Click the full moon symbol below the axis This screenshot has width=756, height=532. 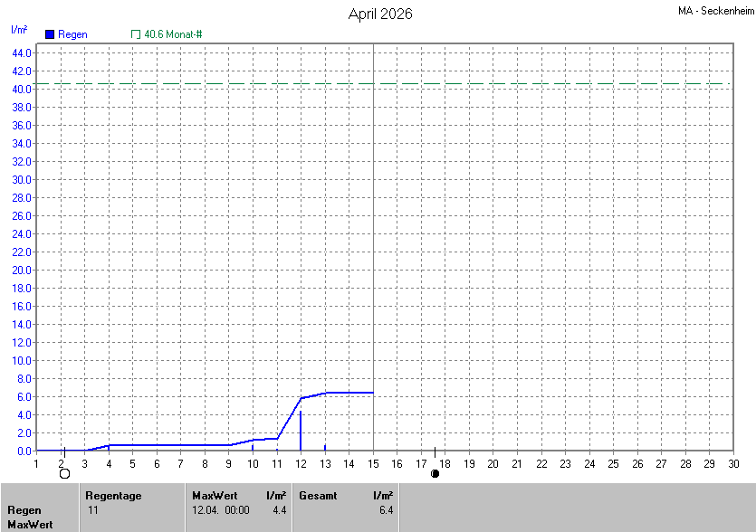point(64,473)
